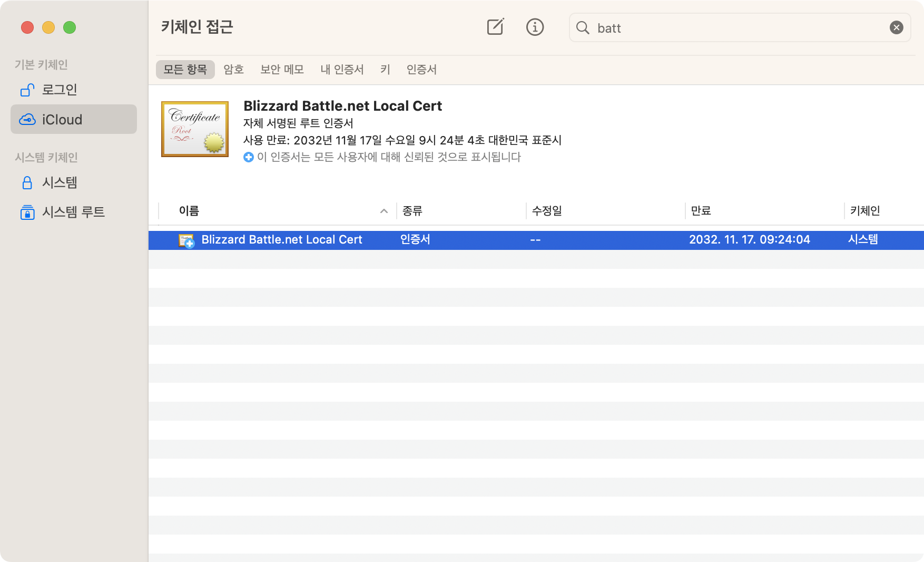The height and width of the screenshot is (562, 924).
Task: Open the info inspector icon
Action: click(535, 27)
